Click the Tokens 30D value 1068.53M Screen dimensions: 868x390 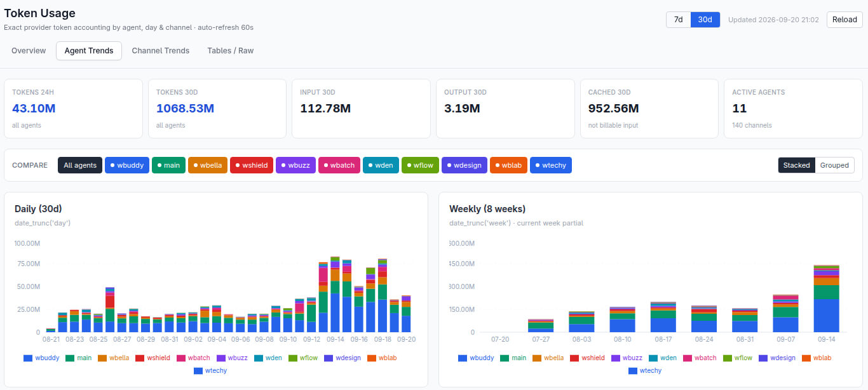[186, 109]
